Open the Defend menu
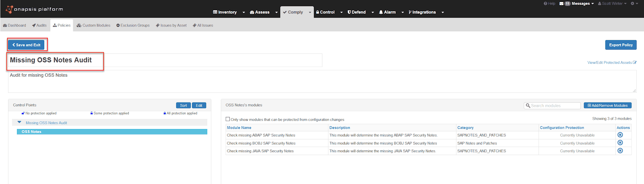The height and width of the screenshot is (184, 644). (x=357, y=12)
